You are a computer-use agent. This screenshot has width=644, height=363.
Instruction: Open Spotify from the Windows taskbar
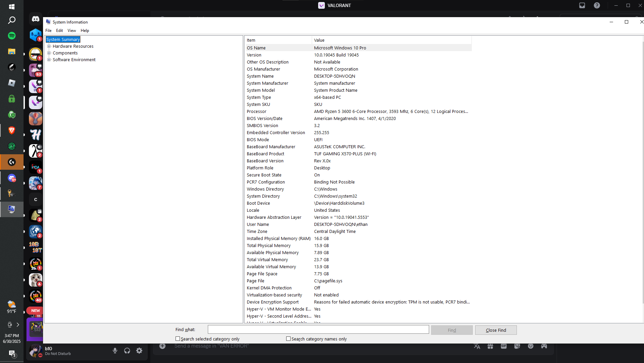[12, 36]
